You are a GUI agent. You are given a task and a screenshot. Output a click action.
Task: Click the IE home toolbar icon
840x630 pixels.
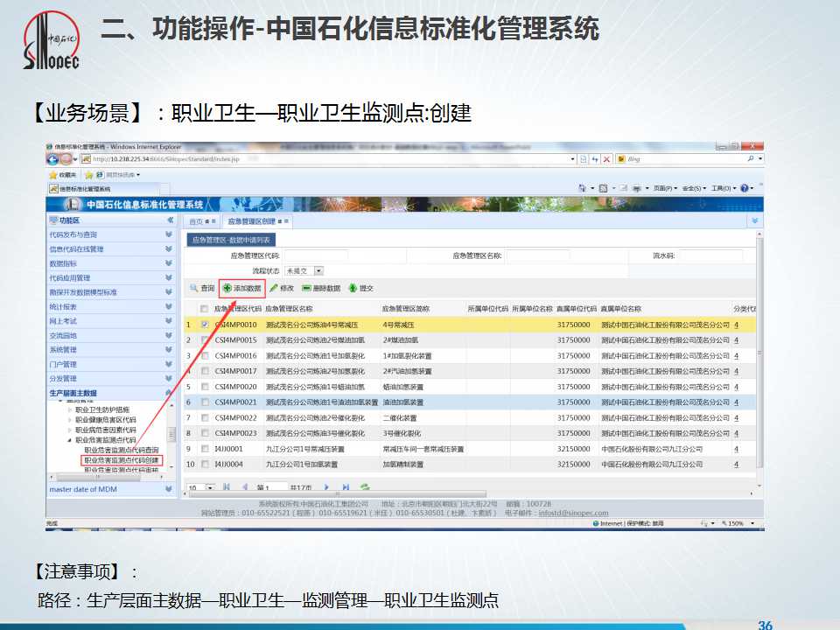point(583,188)
